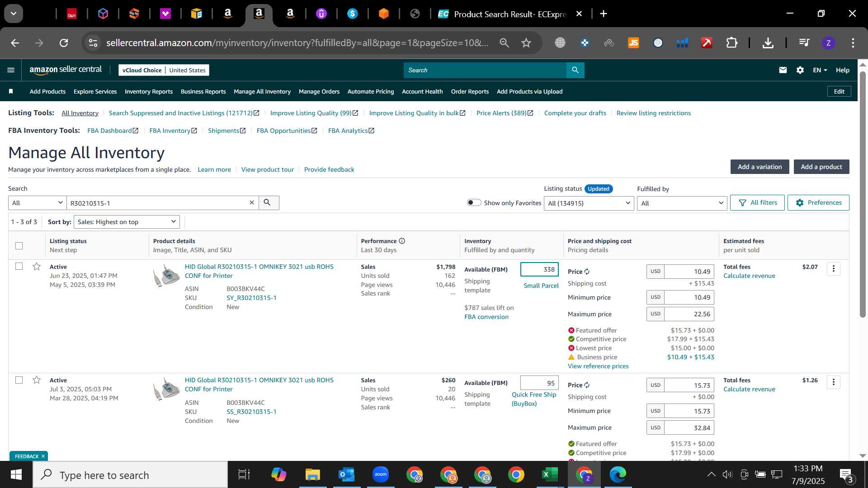
Task: Open Inventory Reports menu item
Action: [x=149, y=91]
